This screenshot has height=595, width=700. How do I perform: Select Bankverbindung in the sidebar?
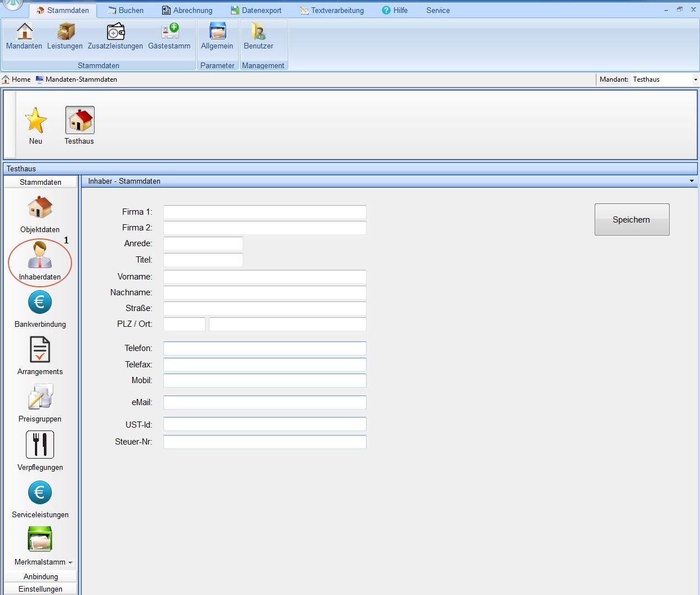[40, 309]
